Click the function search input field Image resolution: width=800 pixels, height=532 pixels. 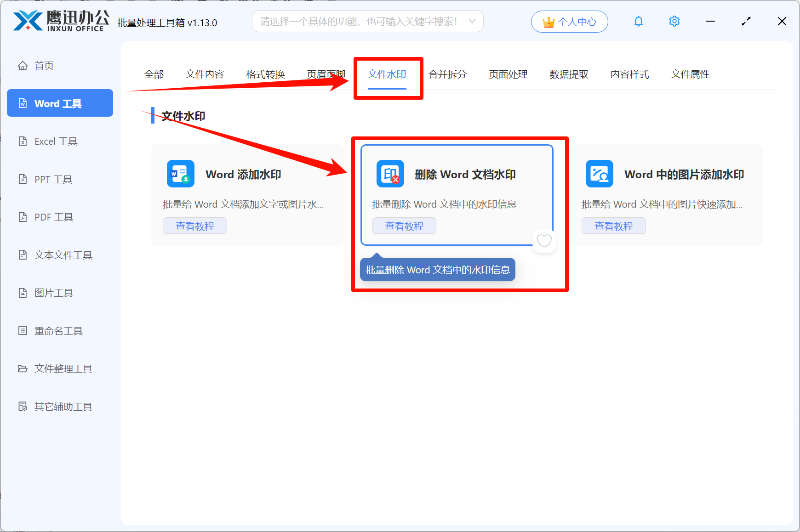tap(359, 22)
